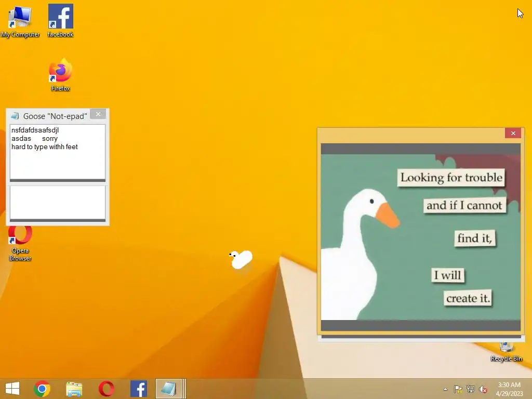This screenshot has width=532, height=399.
Task: Open the network tray icon
Action: pos(471,389)
